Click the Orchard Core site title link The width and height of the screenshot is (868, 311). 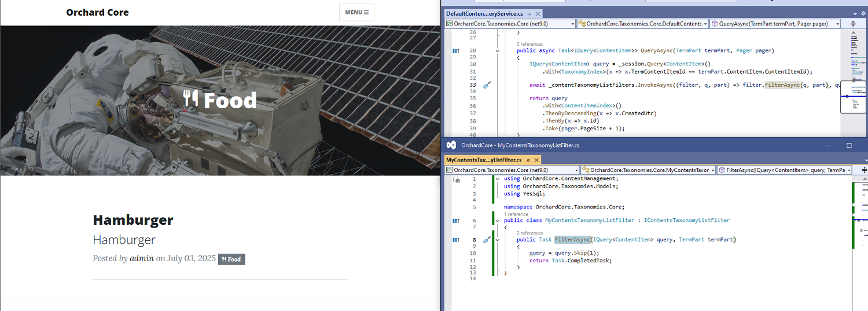[x=97, y=12]
